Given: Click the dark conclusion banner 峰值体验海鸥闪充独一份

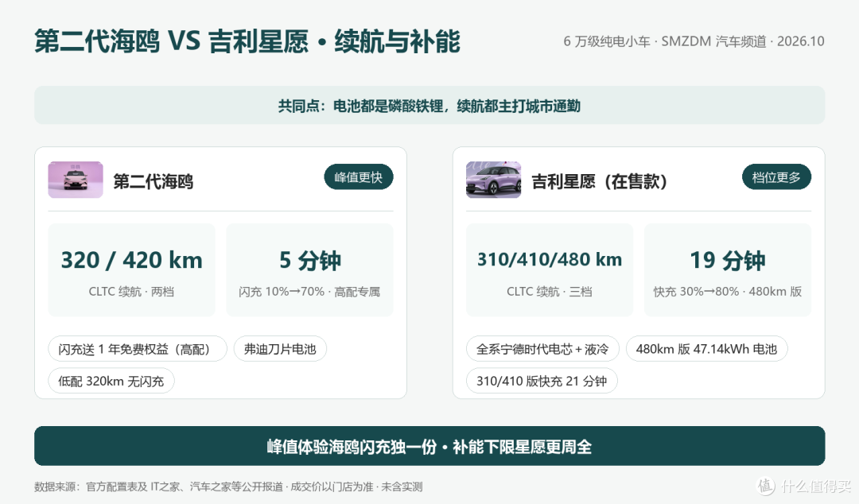Looking at the screenshot, I should [x=429, y=446].
